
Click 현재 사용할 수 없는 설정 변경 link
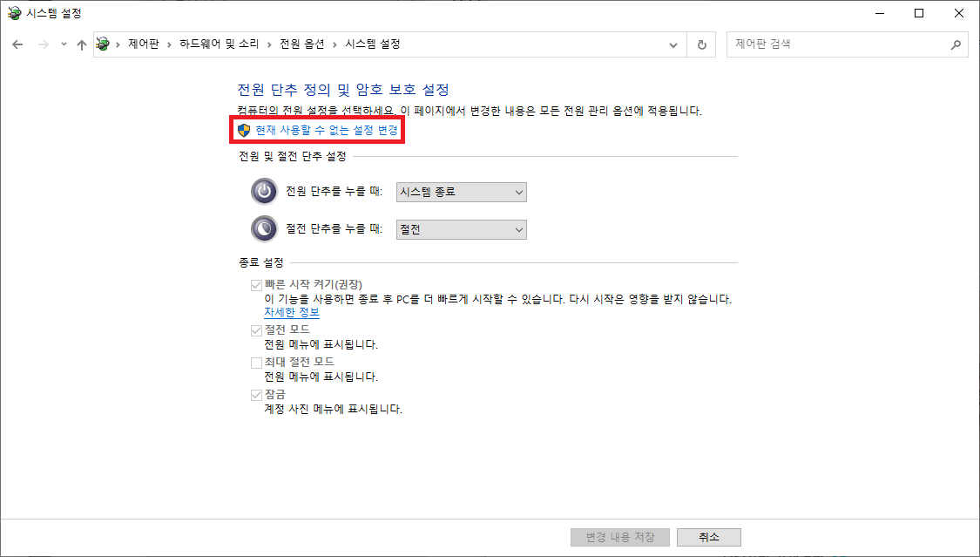coord(327,130)
